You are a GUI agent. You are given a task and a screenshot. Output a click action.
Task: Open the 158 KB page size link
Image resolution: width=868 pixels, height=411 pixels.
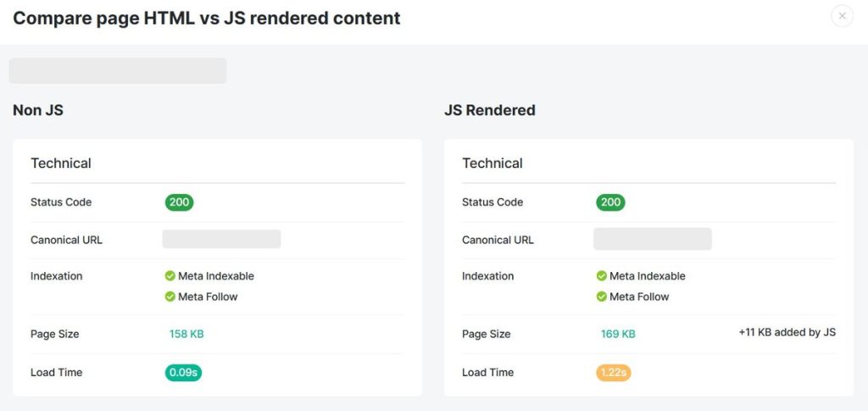186,334
